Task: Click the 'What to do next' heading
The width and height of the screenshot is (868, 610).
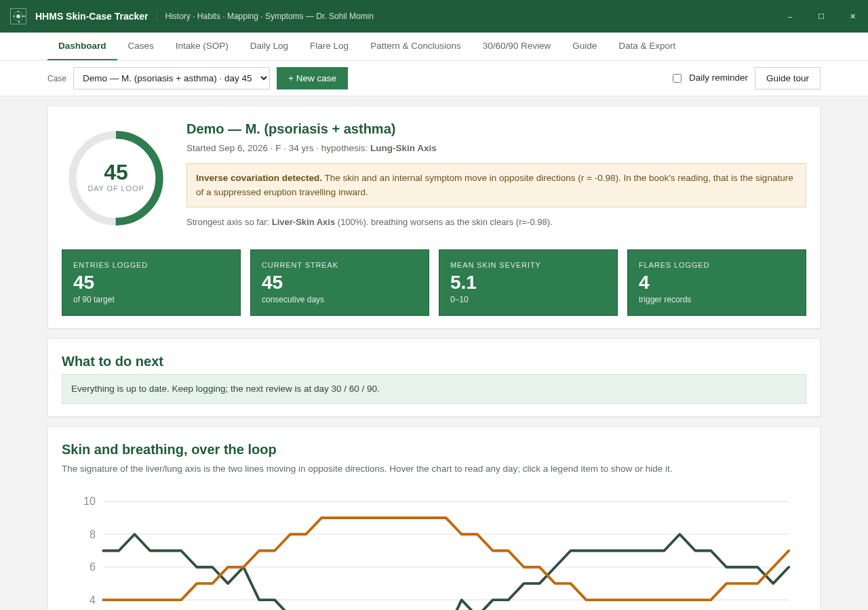Action: 113,361
